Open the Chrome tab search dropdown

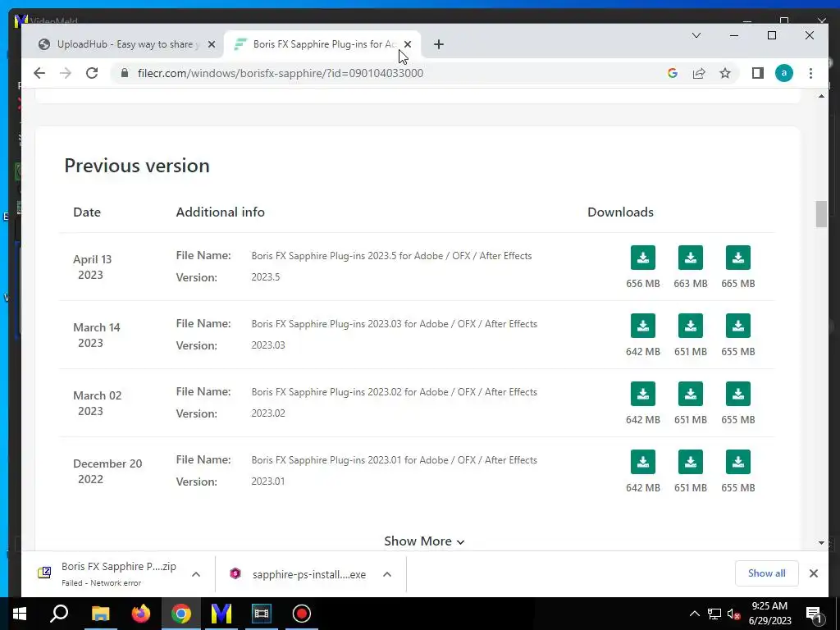696,35
